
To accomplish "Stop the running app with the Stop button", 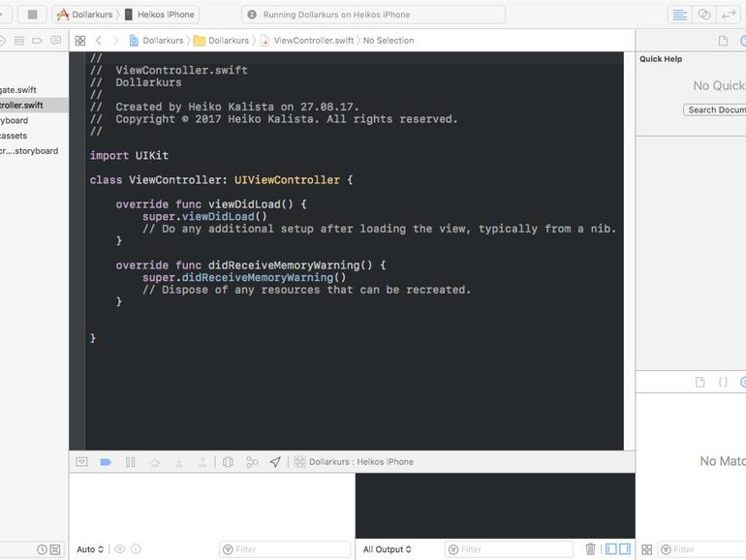I will pyautogui.click(x=32, y=15).
